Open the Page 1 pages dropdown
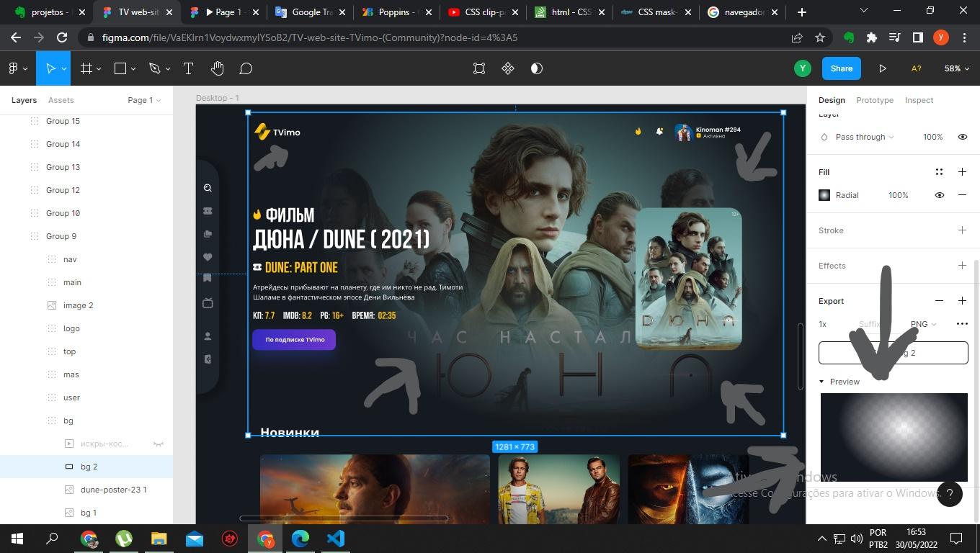The height and width of the screenshot is (553, 980). [144, 100]
